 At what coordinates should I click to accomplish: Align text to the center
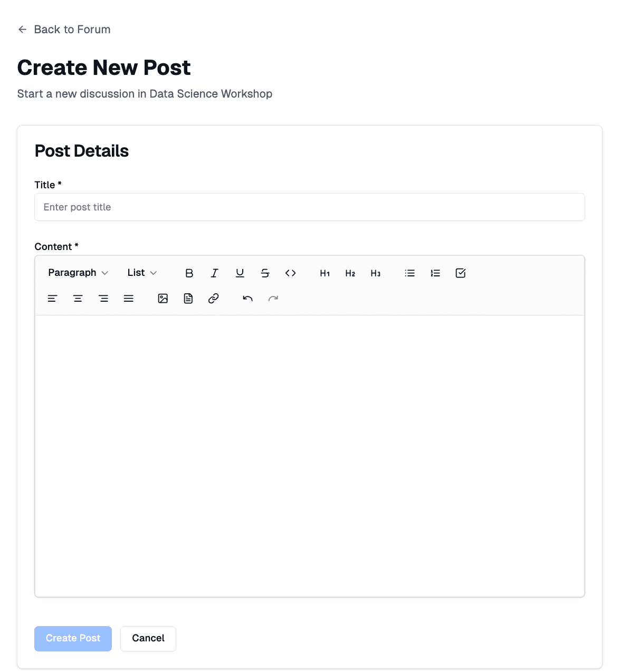(x=78, y=298)
